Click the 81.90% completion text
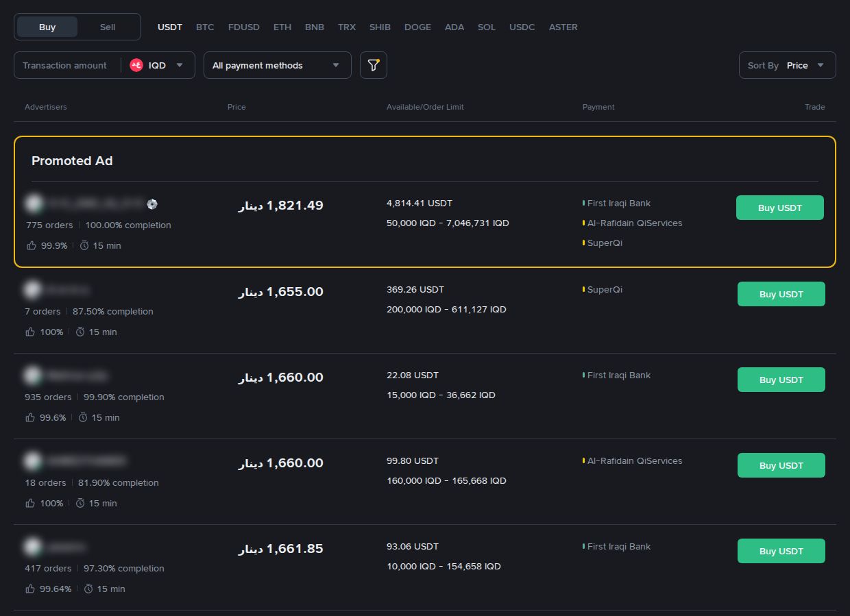Viewport: 850px width, 616px height. coord(119,483)
